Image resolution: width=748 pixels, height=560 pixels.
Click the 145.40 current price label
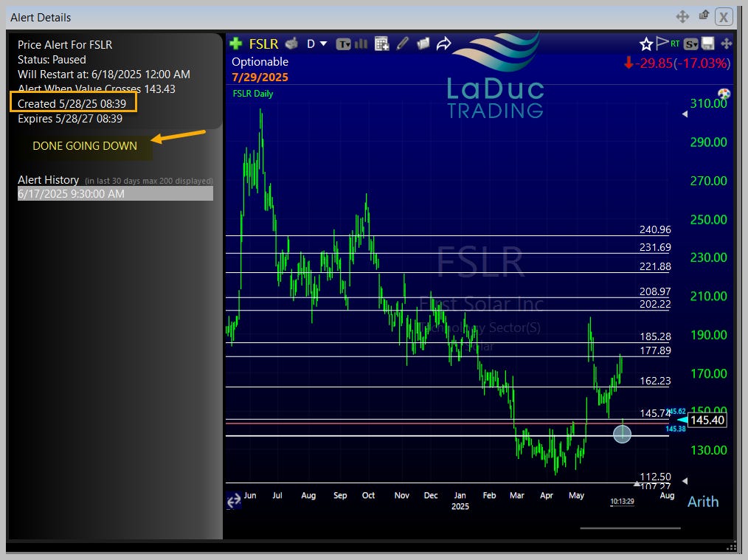[x=707, y=421]
